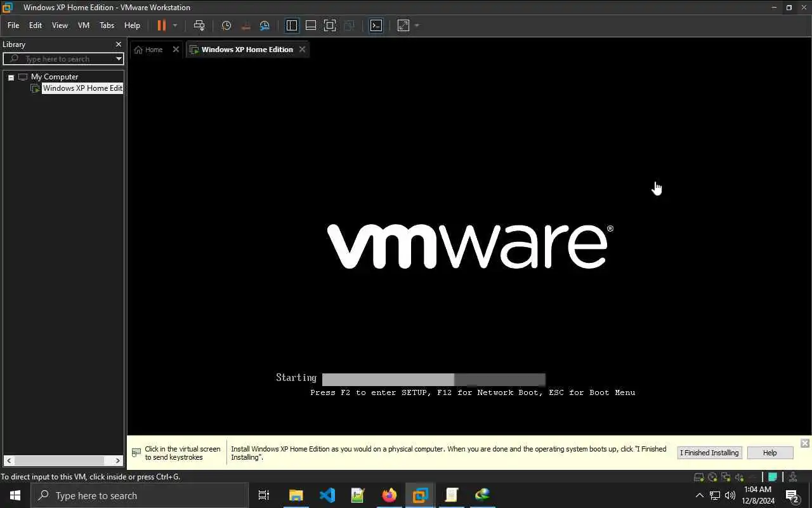Image resolution: width=812 pixels, height=508 pixels.
Task: Click the Unity mode toolbar icon
Action: (349, 25)
